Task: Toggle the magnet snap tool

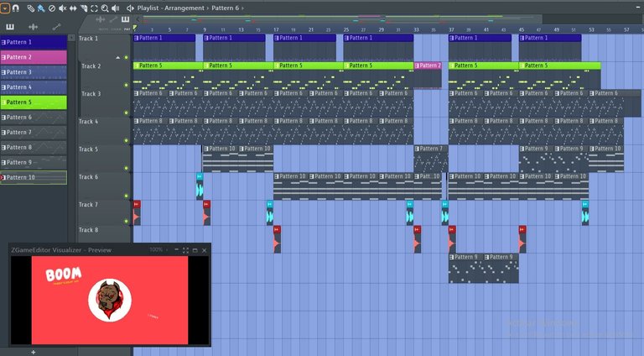Action: (x=16, y=8)
